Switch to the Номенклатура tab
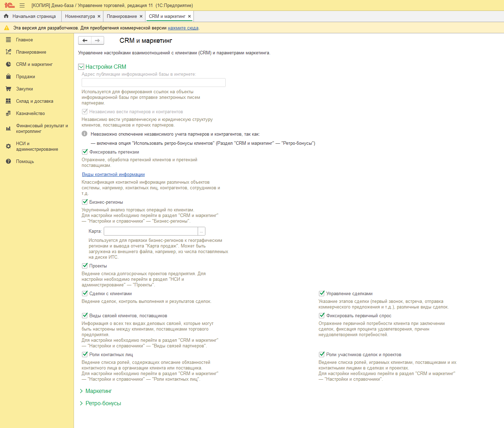 pyautogui.click(x=80, y=16)
